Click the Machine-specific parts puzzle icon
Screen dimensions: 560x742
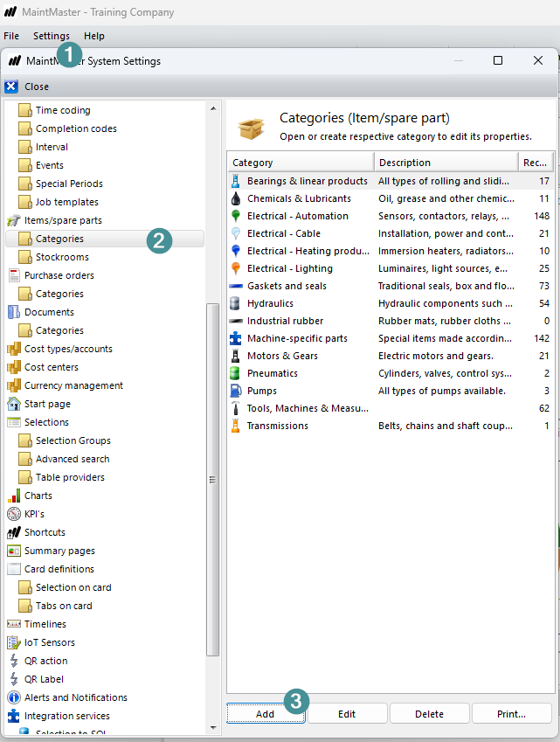(236, 338)
